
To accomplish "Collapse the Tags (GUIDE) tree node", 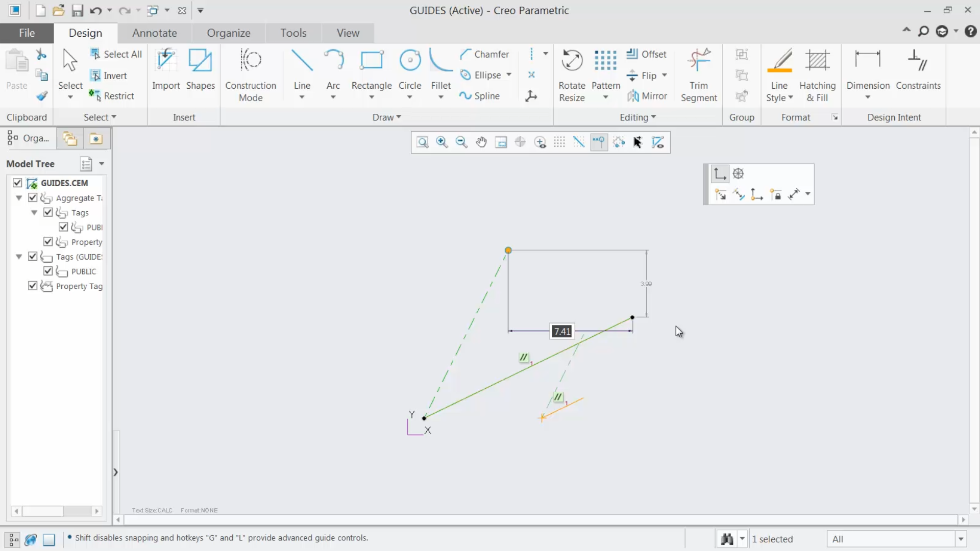I will [x=19, y=257].
